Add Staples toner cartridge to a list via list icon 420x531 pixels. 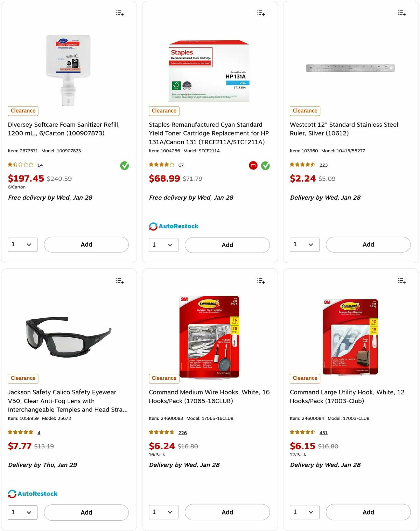click(x=260, y=13)
